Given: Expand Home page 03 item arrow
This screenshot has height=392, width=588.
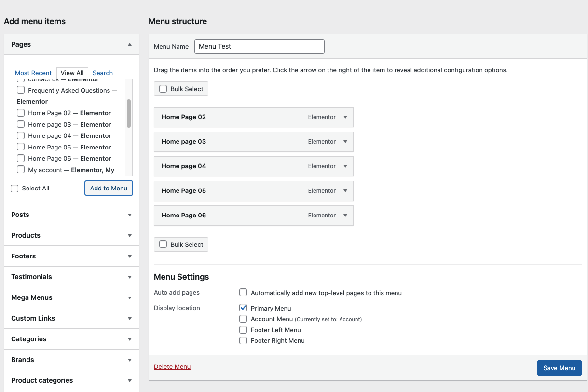Looking at the screenshot, I should pyautogui.click(x=345, y=142).
